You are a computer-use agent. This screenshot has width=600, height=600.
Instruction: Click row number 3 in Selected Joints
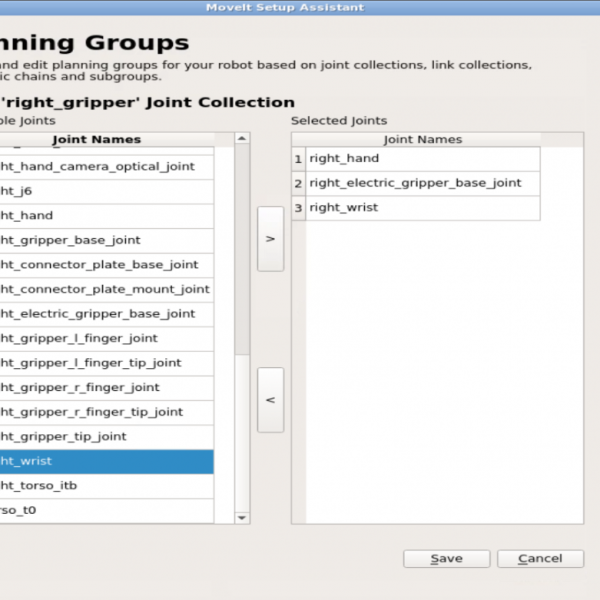coord(298,208)
